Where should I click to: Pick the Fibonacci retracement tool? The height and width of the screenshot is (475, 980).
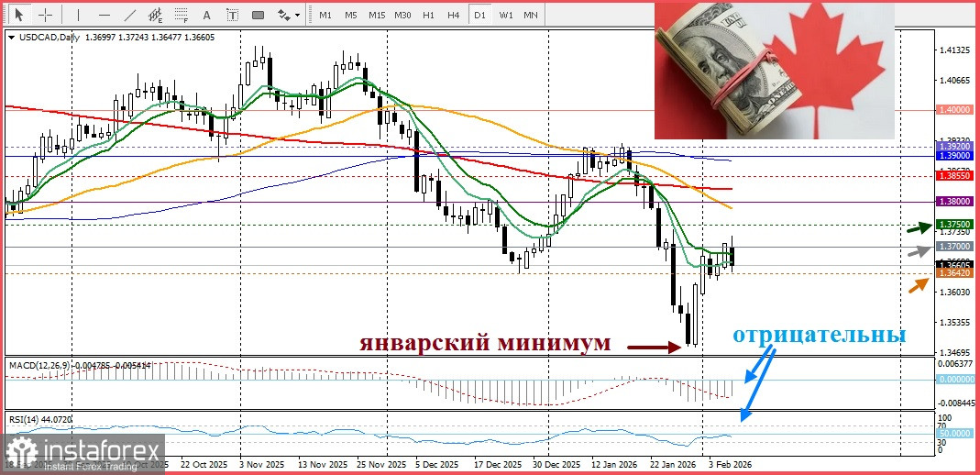[182, 15]
